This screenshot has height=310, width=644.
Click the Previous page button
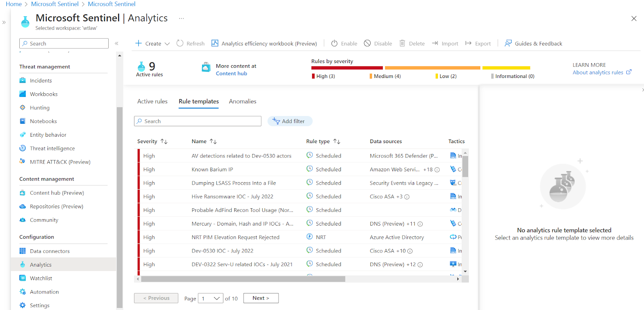(x=156, y=298)
